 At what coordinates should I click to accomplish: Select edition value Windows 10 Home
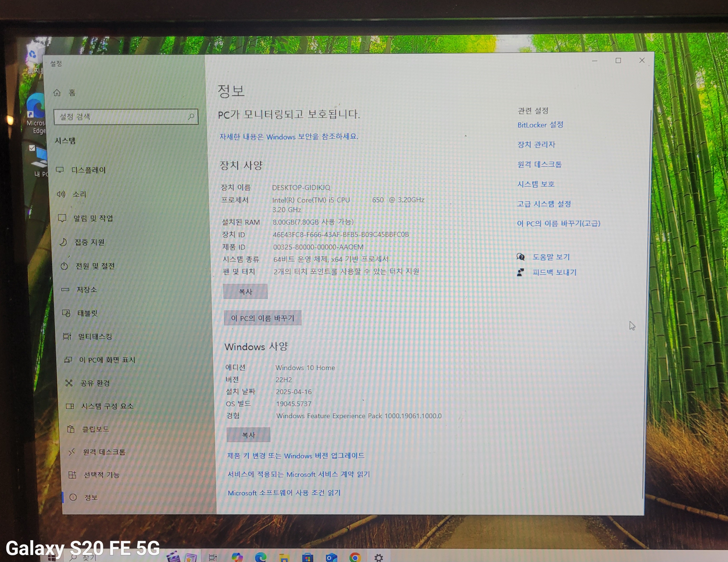tap(305, 368)
